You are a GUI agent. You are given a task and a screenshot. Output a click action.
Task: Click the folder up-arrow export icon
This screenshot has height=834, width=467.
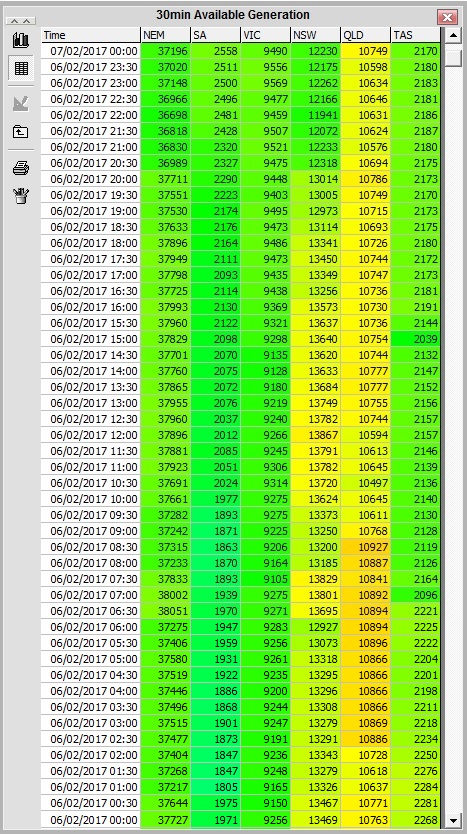21,131
